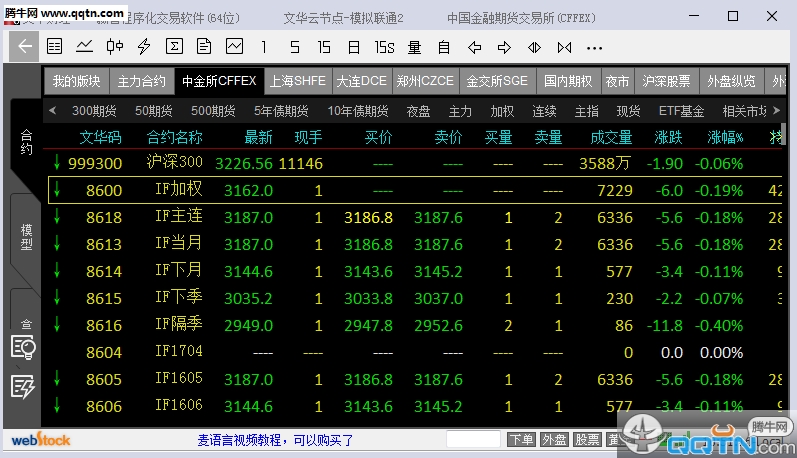Select the 15-minute period
This screenshot has height=458, width=797.
point(324,47)
